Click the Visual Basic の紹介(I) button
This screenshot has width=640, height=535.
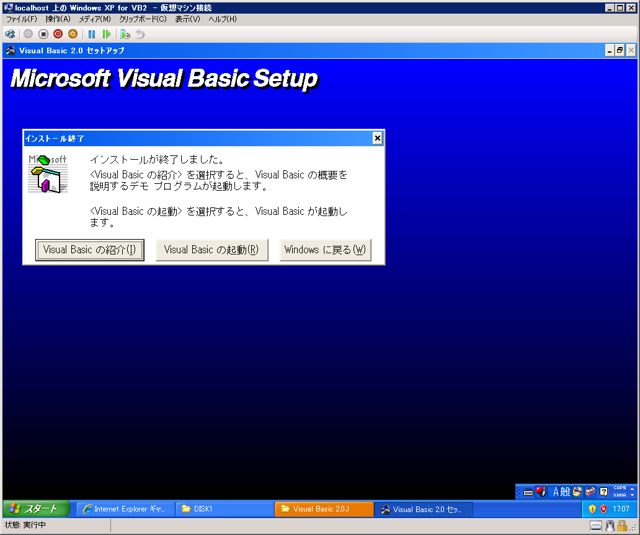(x=90, y=250)
